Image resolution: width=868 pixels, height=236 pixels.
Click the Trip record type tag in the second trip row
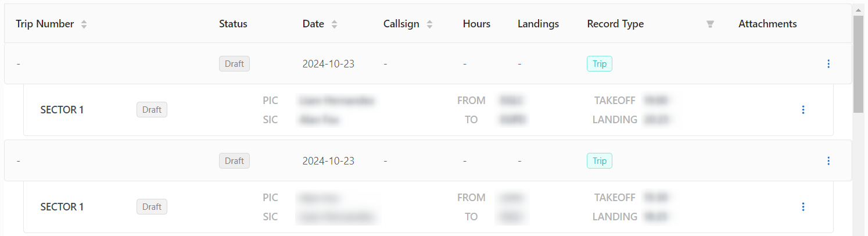pyautogui.click(x=599, y=161)
